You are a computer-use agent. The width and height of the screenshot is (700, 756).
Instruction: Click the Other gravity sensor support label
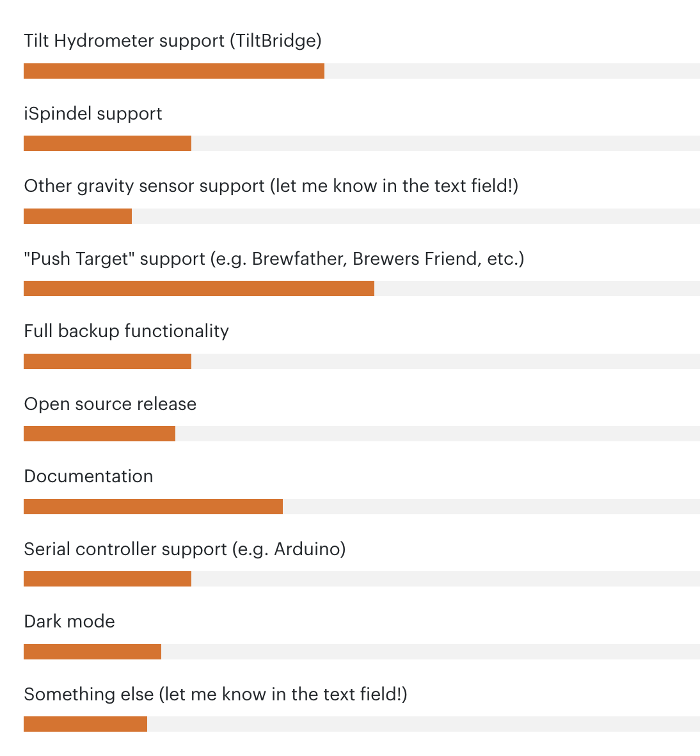271,186
